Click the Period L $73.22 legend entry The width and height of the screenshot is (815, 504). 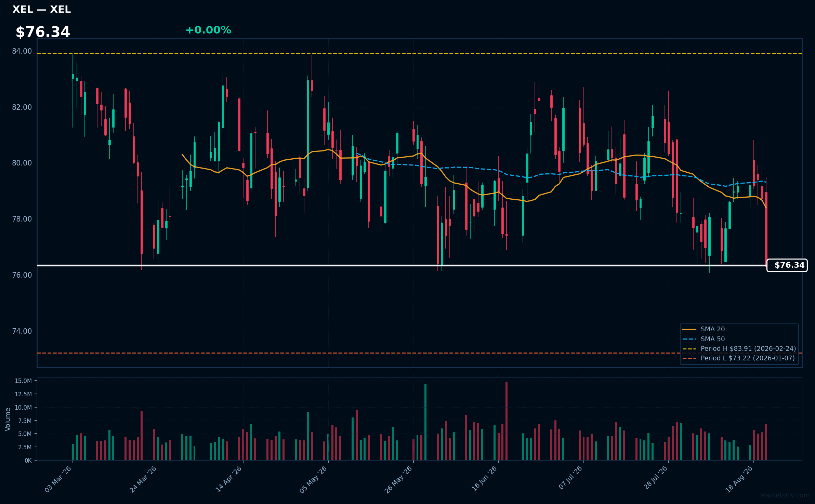738,358
